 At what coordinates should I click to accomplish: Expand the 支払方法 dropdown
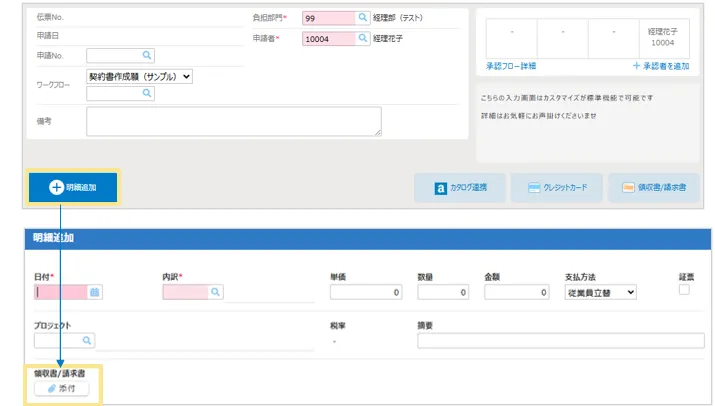coord(601,292)
